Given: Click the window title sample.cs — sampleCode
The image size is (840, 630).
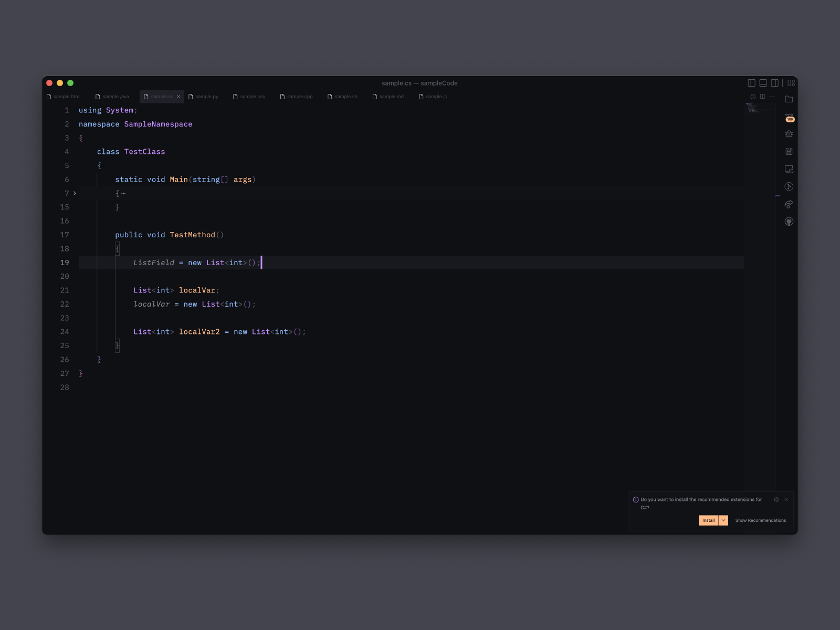Looking at the screenshot, I should 419,83.
